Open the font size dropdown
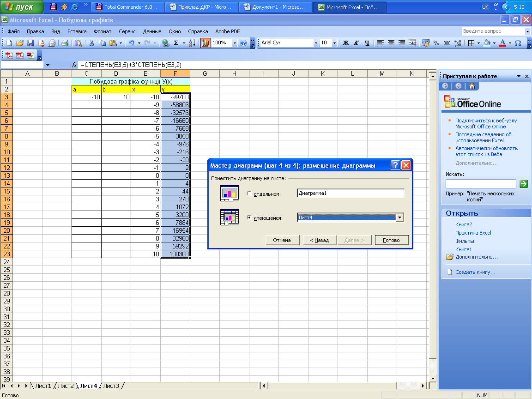This screenshot has width=532, height=399. [x=334, y=43]
